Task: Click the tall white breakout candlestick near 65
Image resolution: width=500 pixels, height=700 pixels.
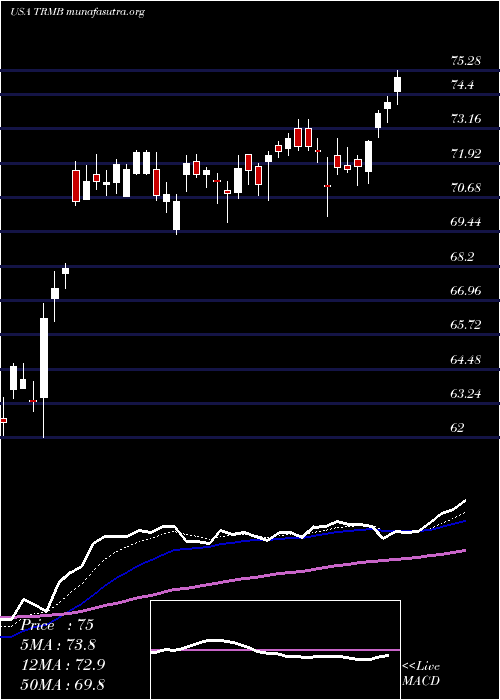Action: [x=44, y=358]
